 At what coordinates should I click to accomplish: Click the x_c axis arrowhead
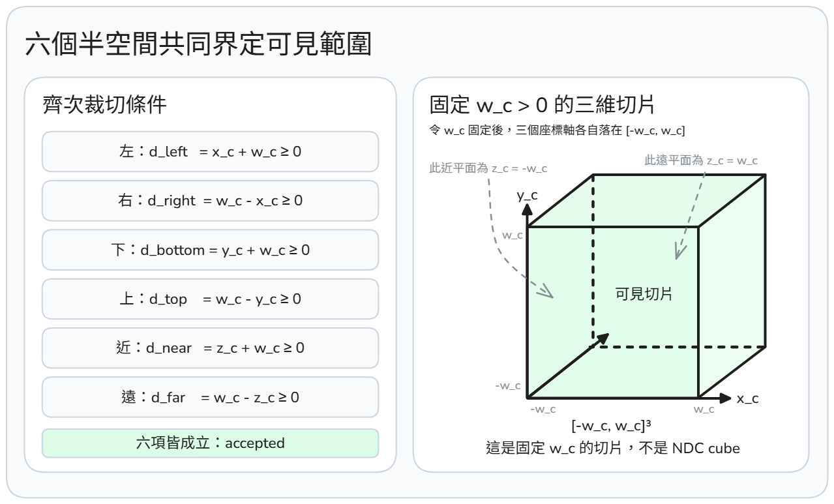pos(726,397)
